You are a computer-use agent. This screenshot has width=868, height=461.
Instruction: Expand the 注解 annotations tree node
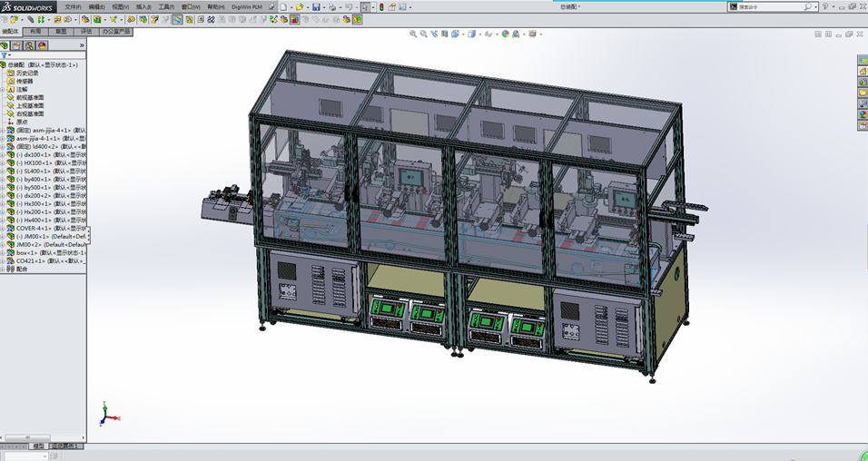3,90
